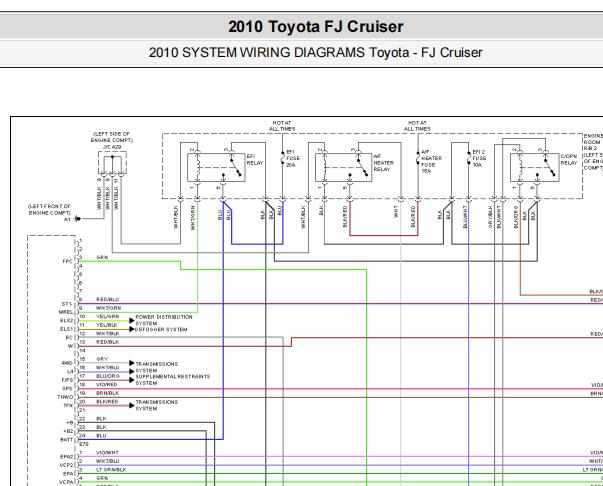Select the F/PS pin label
Screen dimensions: 603x486
coord(67,380)
